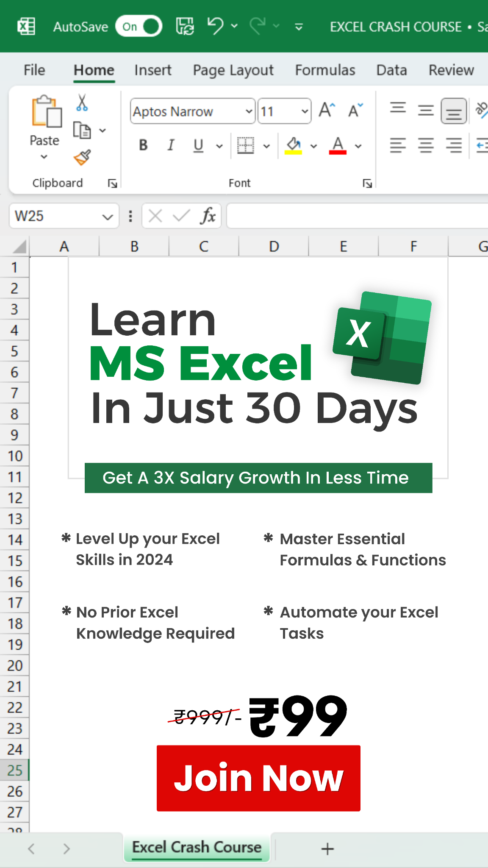Select column D header
The height and width of the screenshot is (868, 488).
[x=274, y=247]
